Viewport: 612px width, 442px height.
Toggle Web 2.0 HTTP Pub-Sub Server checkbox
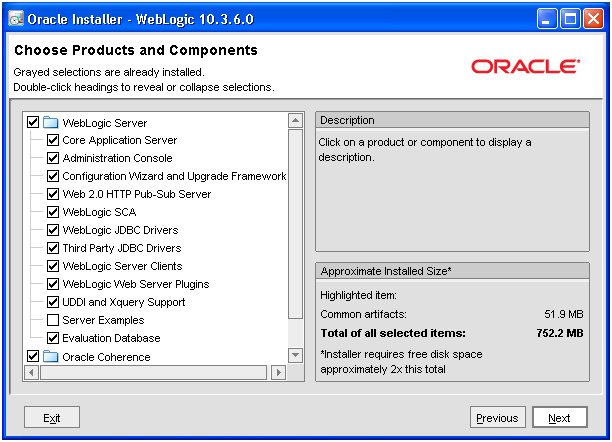click(x=53, y=194)
